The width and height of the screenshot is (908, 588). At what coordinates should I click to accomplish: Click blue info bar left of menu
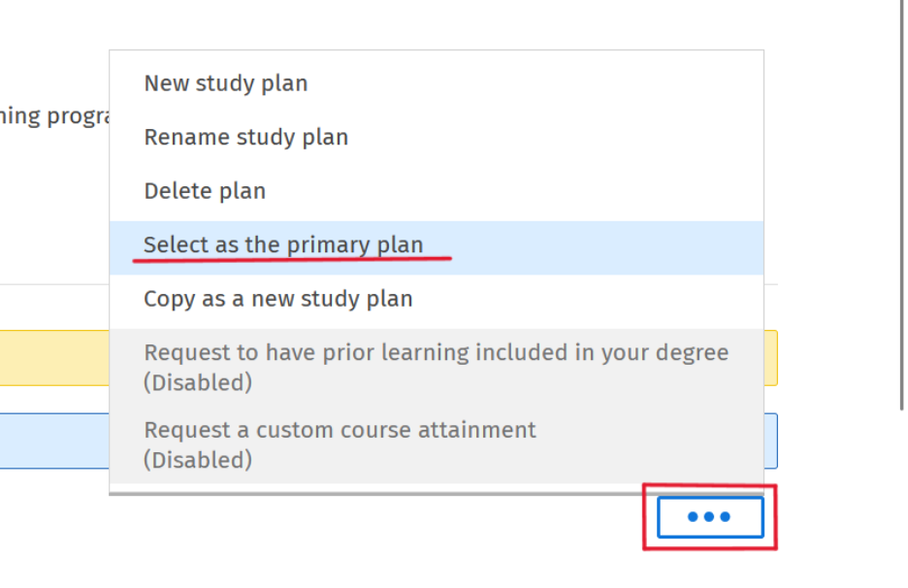point(54,441)
